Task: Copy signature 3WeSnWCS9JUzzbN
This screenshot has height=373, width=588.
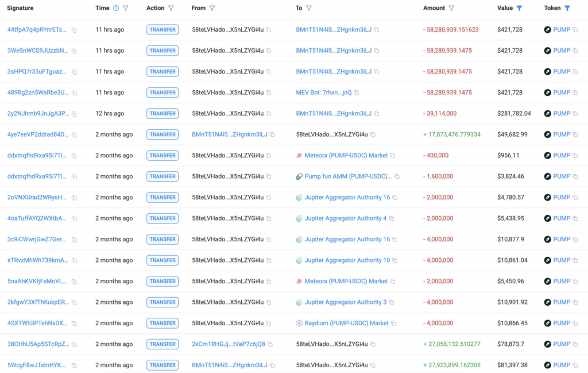Action: point(74,51)
